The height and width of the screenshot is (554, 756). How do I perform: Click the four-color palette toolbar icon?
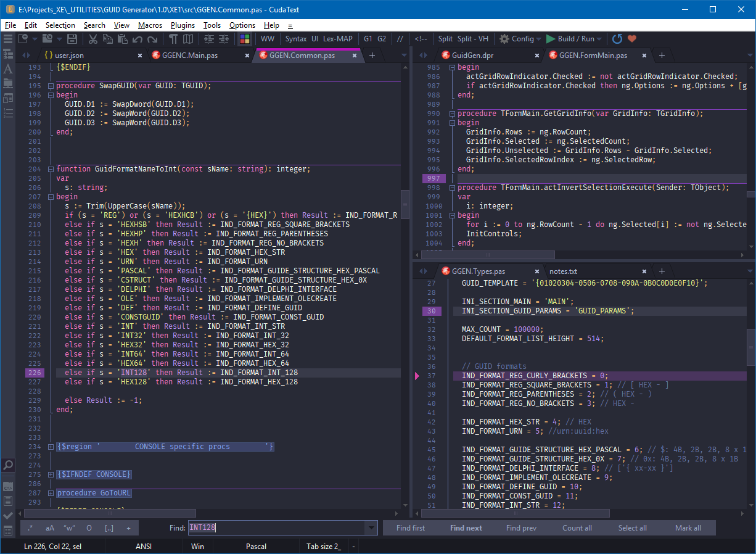coord(245,39)
